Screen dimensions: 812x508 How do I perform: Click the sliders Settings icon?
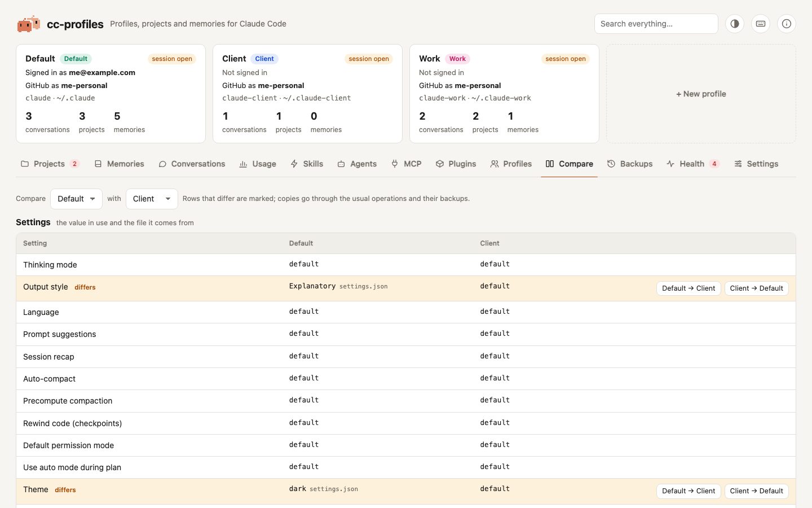pyautogui.click(x=738, y=164)
